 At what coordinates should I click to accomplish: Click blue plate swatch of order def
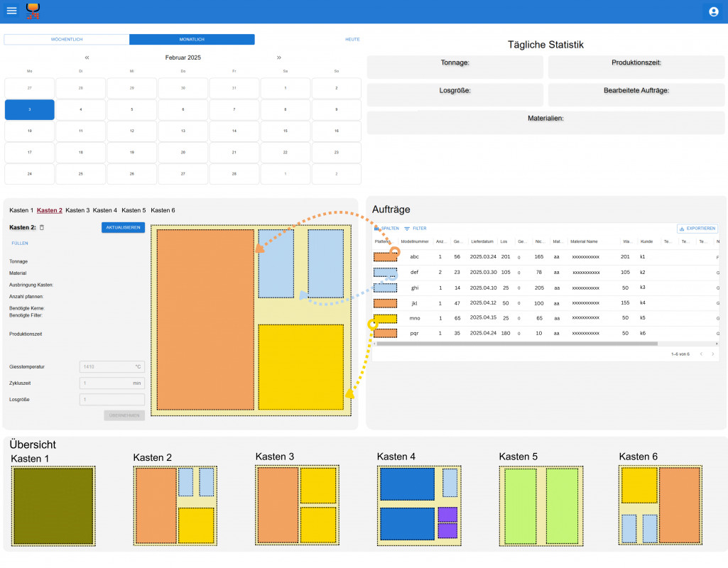pos(386,273)
